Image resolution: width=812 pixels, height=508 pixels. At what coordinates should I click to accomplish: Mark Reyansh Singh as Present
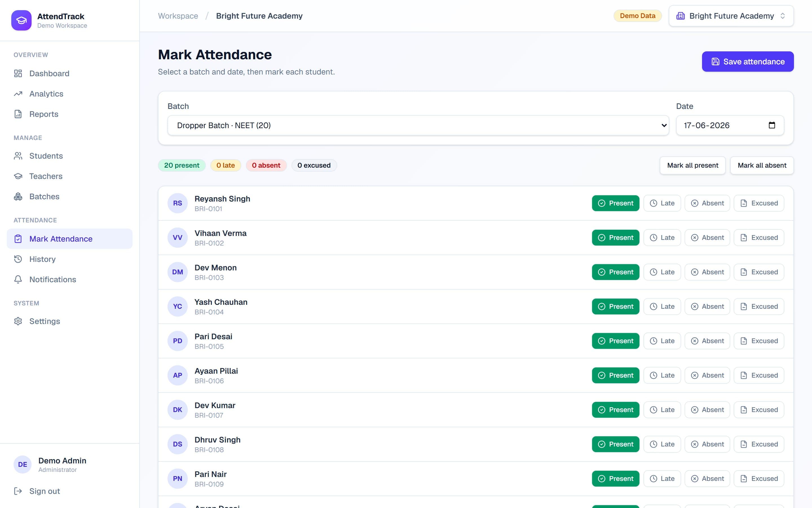point(615,203)
